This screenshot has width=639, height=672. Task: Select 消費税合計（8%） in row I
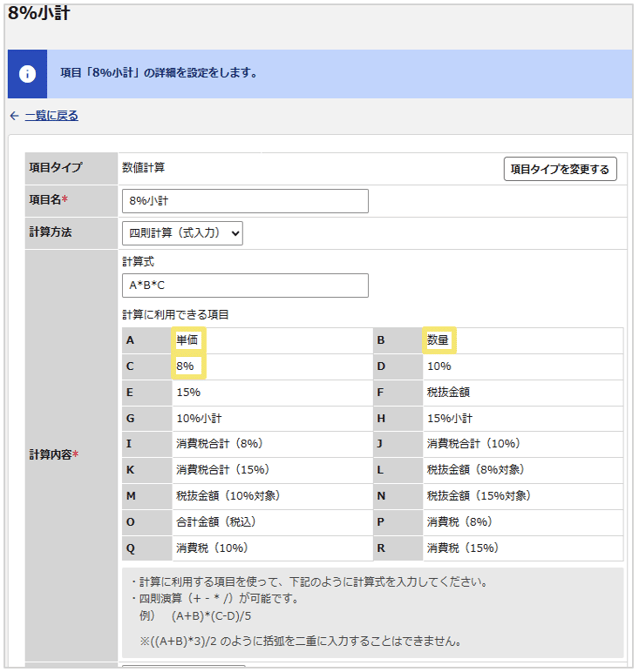219,444
